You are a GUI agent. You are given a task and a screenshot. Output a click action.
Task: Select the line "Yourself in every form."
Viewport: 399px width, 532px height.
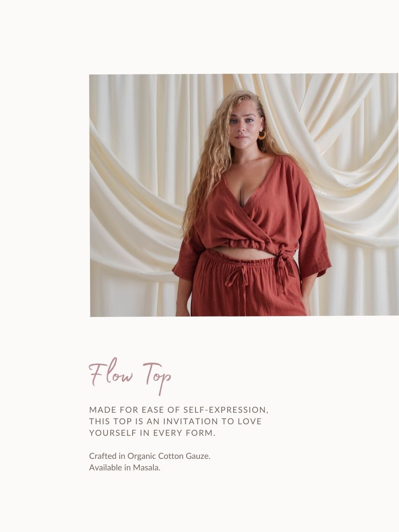152,433
